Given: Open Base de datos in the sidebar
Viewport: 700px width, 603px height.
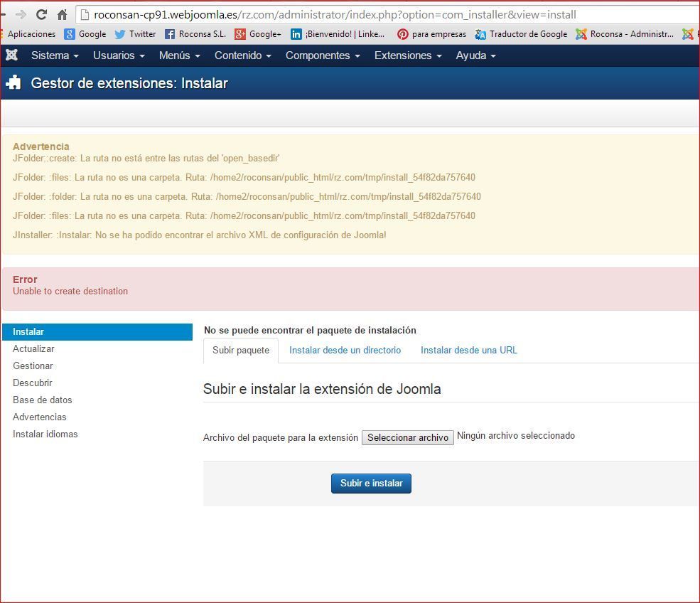Looking at the screenshot, I should (x=43, y=400).
